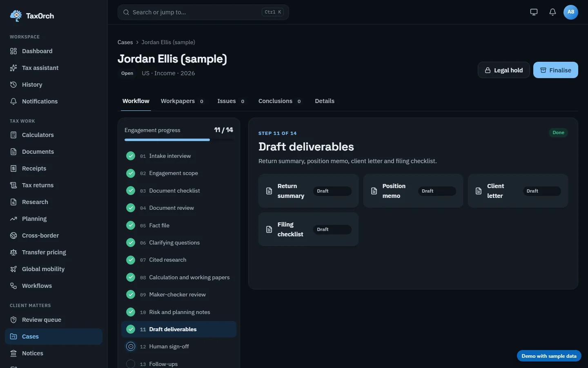588x368 pixels.
Task: Click the Position memo document icon
Action: (x=374, y=191)
